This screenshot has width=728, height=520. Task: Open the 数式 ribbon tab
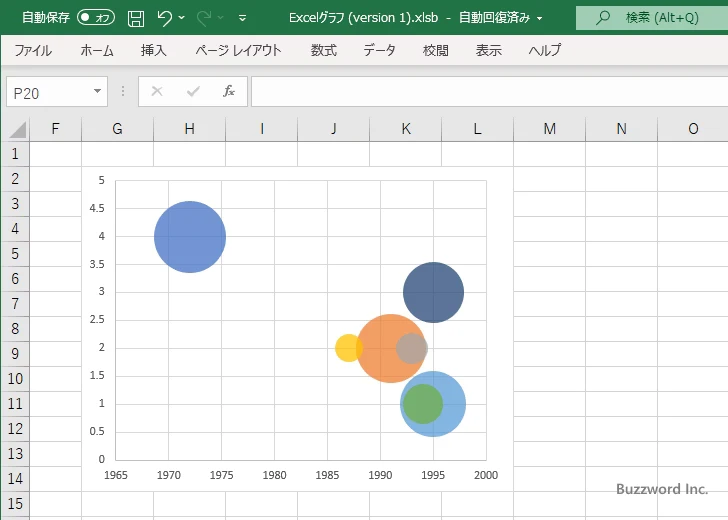[x=324, y=50]
